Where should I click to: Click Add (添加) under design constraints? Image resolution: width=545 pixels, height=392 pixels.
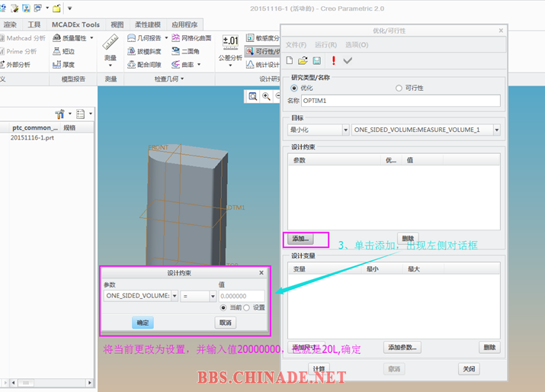pyautogui.click(x=300, y=239)
